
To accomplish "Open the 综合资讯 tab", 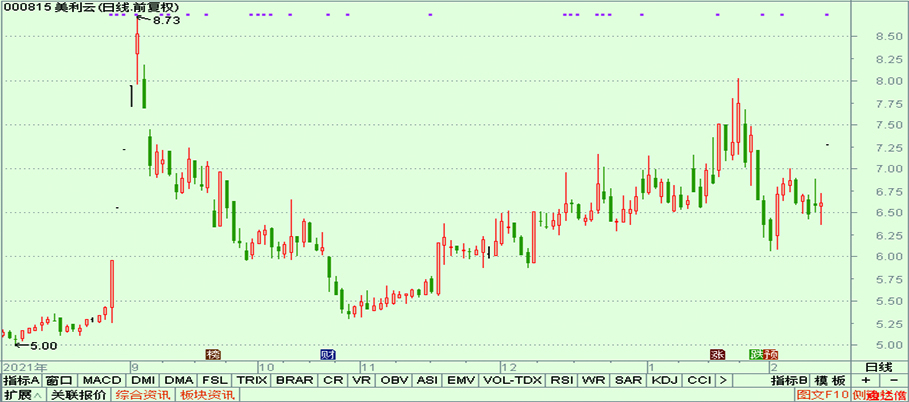I will (x=142, y=395).
